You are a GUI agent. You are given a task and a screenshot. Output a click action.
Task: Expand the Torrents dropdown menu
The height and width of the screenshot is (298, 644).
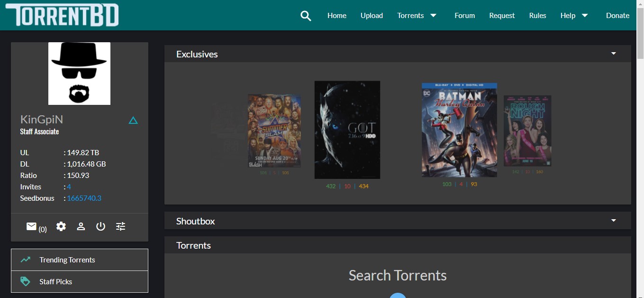[x=417, y=16]
